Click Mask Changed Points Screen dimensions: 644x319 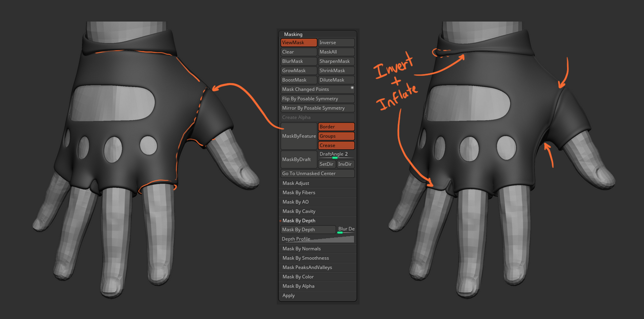tap(317, 89)
